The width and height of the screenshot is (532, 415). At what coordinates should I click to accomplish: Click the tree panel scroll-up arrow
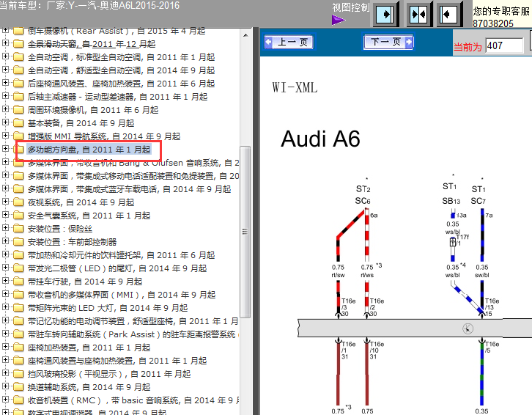(x=245, y=35)
